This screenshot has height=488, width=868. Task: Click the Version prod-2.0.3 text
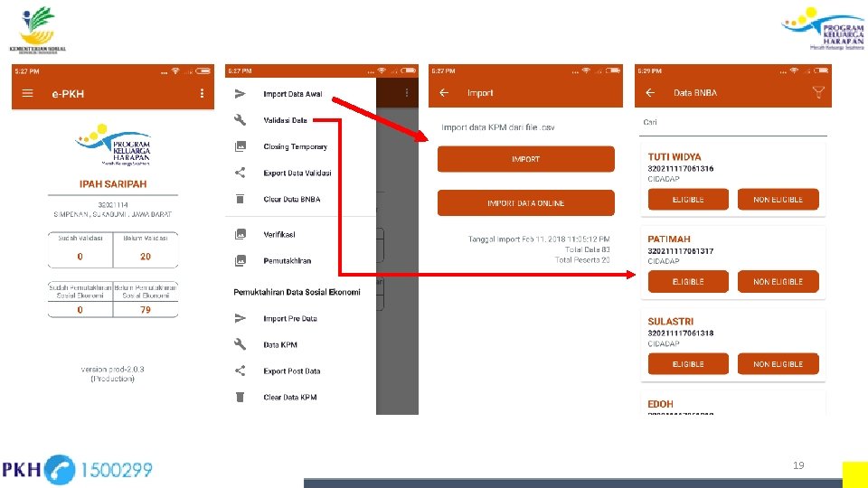(x=112, y=369)
